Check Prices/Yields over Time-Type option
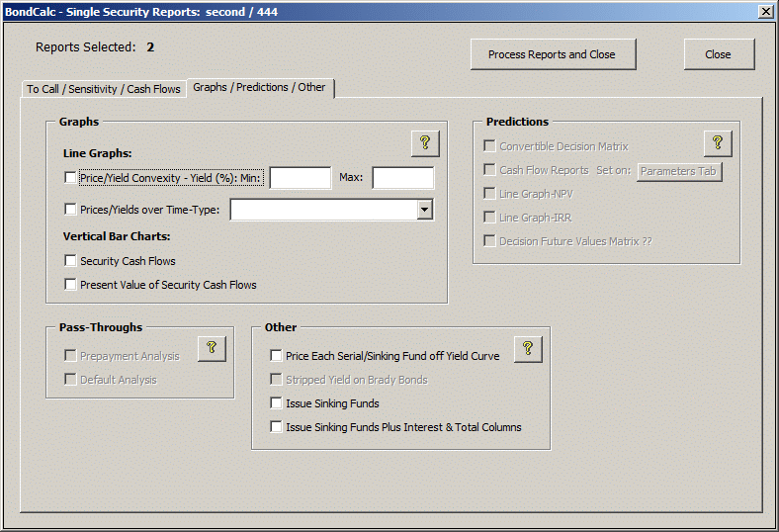This screenshot has width=779, height=532. 70,209
